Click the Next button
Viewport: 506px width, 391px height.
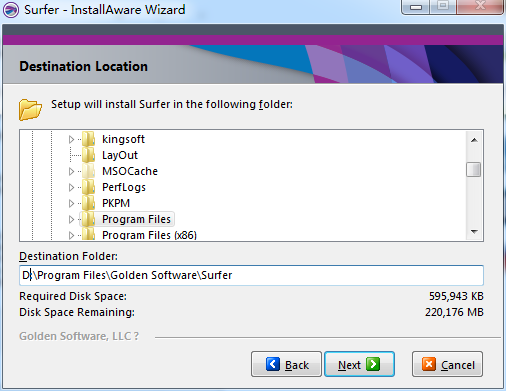click(x=359, y=364)
